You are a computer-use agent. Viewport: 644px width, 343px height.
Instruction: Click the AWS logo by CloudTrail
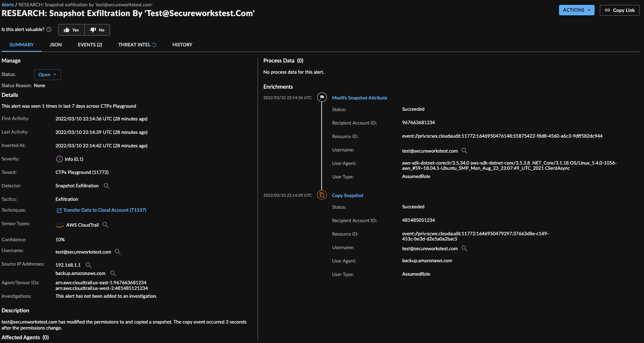[60, 225]
